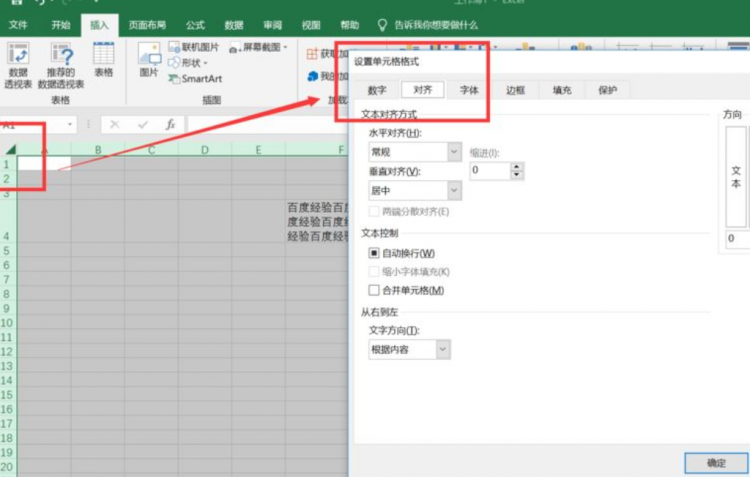750x477 pixels.
Task: Open Recommended PivotTables (推荐的数据透视表)
Action: (x=61, y=65)
